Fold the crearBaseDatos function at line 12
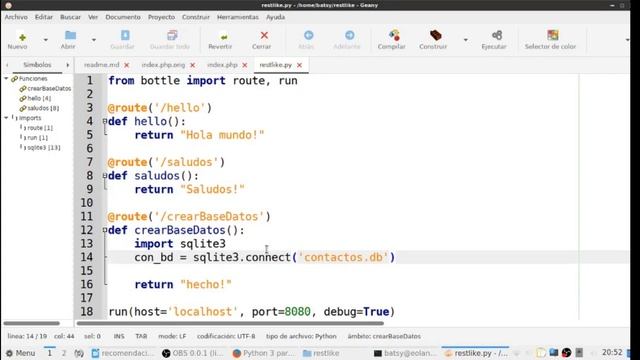 point(105,230)
